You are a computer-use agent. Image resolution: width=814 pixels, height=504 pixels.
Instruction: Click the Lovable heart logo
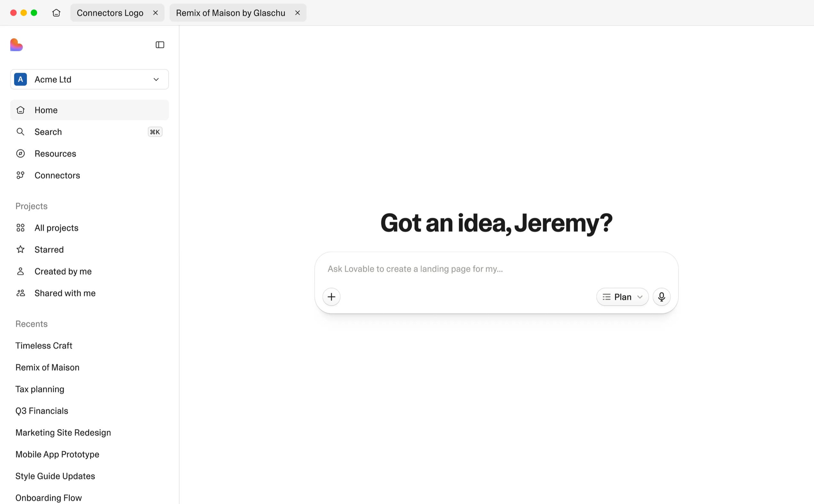coord(16,45)
